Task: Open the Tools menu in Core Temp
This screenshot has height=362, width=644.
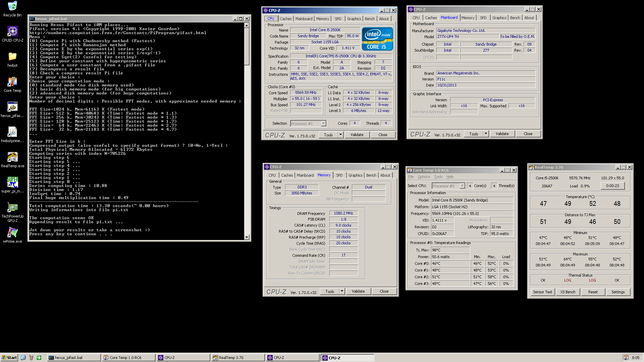Action: click(438, 177)
